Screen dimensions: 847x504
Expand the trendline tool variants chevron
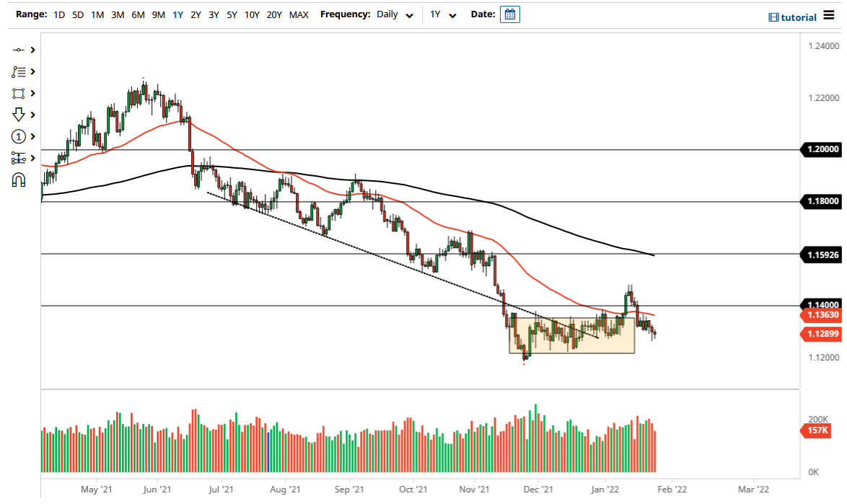[x=32, y=50]
